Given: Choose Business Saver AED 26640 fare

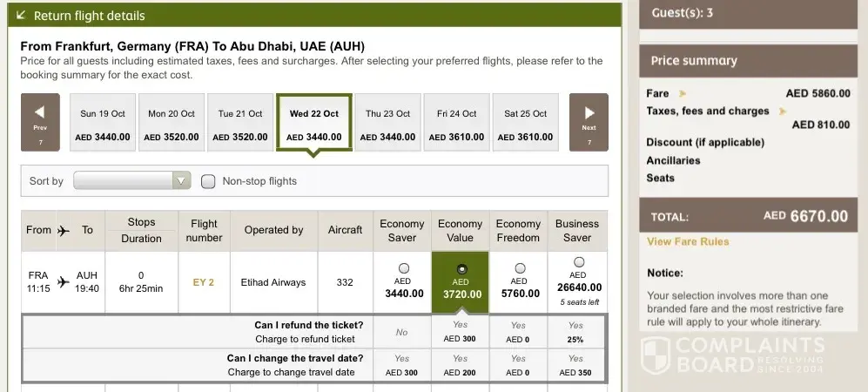Looking at the screenshot, I should 578,262.
